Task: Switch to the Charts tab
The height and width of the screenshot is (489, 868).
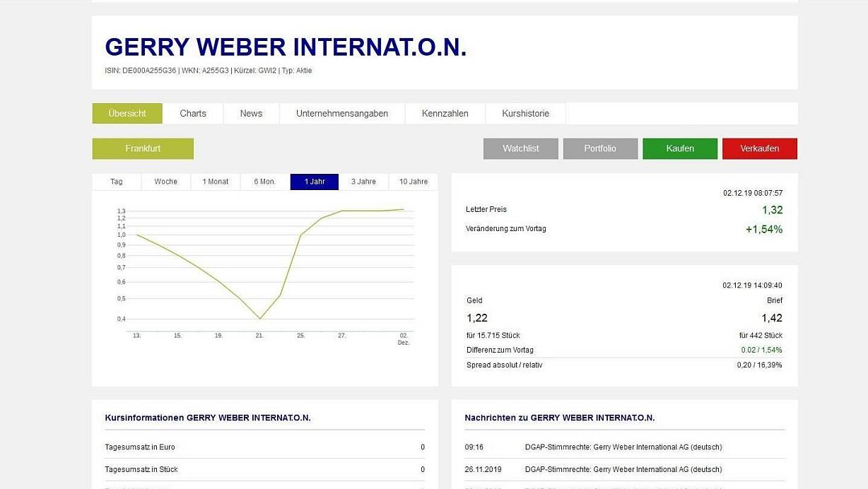Action: 193,113
